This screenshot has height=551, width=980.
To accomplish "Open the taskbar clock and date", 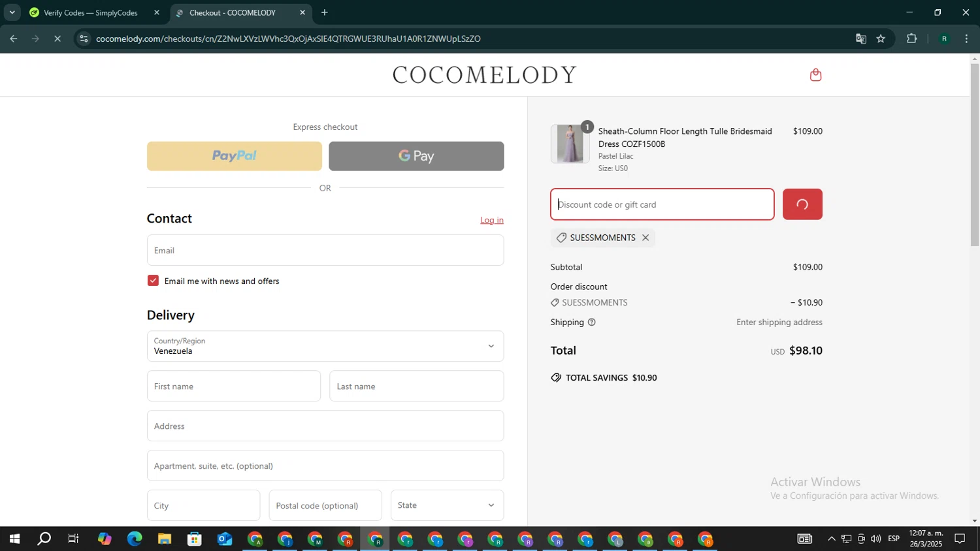I will tap(926, 539).
